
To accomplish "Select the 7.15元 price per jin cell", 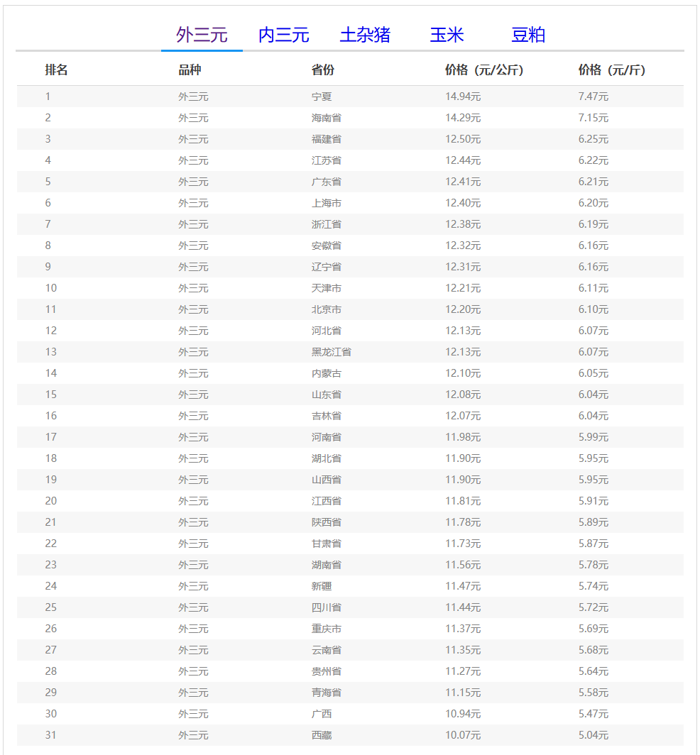I will coord(594,118).
